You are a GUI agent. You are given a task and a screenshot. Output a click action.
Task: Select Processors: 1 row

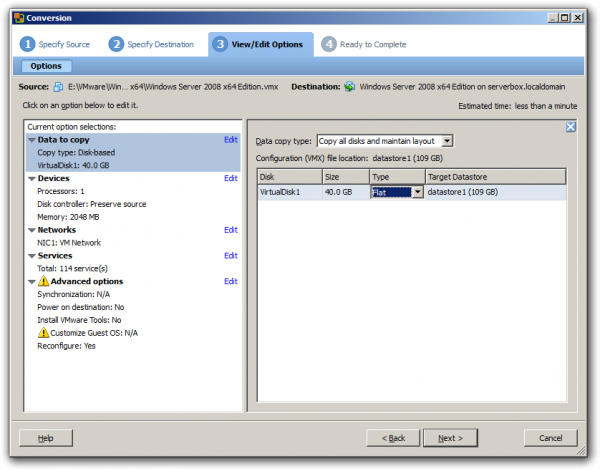click(x=61, y=191)
